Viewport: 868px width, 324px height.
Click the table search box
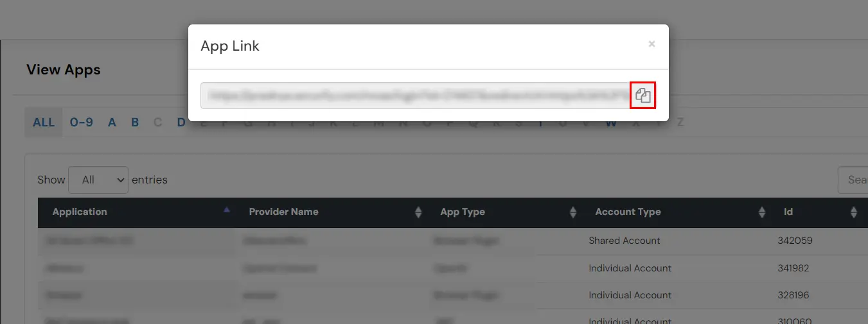point(853,180)
